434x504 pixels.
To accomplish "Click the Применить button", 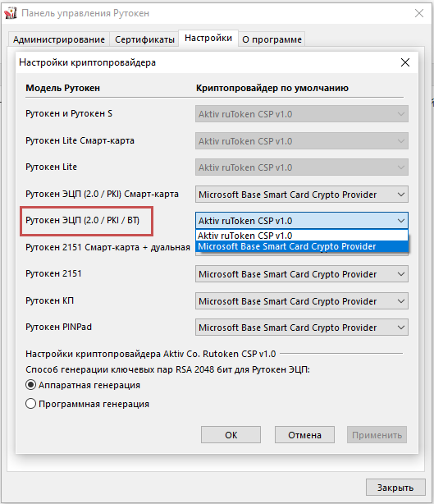I will [377, 435].
